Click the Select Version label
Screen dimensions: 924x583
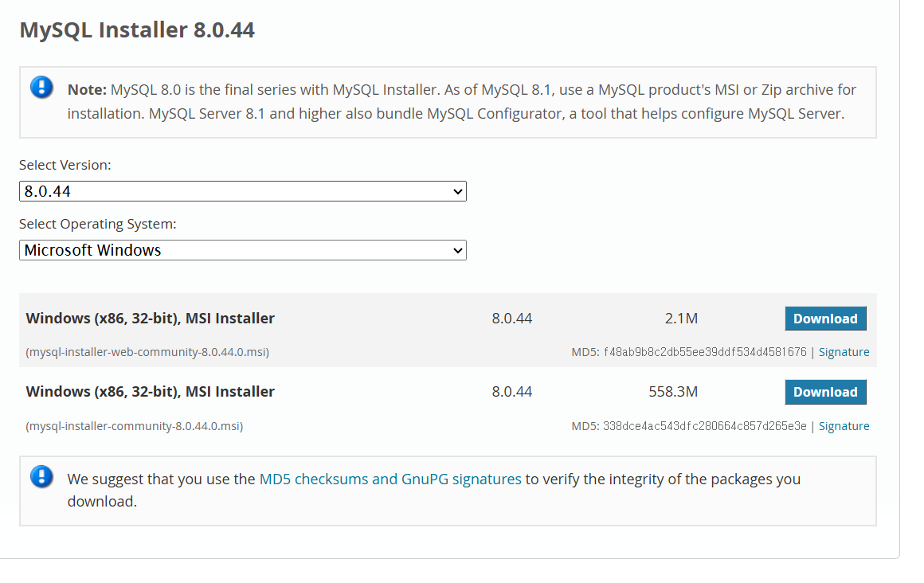pyautogui.click(x=65, y=165)
